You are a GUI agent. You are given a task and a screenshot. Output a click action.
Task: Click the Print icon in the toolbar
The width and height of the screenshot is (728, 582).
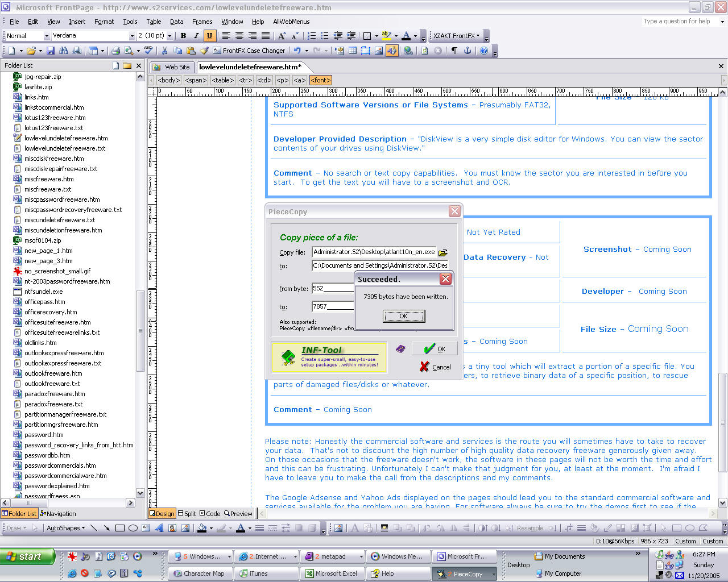coord(115,51)
